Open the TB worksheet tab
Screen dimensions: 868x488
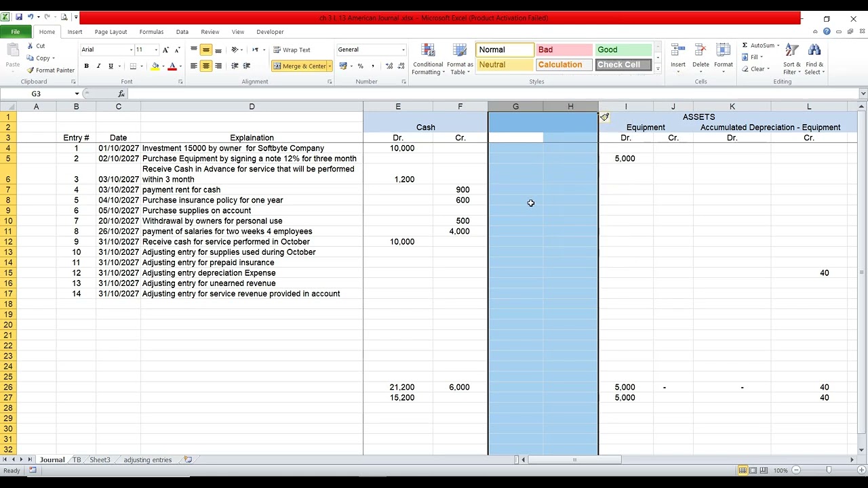point(77,460)
